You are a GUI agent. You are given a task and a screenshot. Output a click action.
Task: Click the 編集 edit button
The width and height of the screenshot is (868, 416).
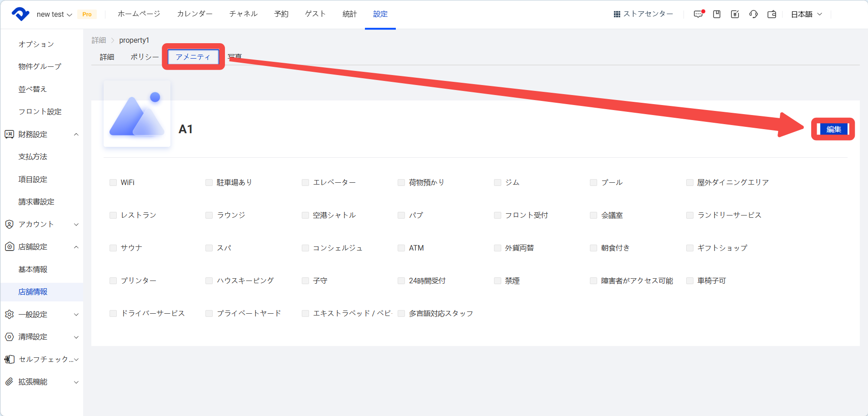coord(833,129)
